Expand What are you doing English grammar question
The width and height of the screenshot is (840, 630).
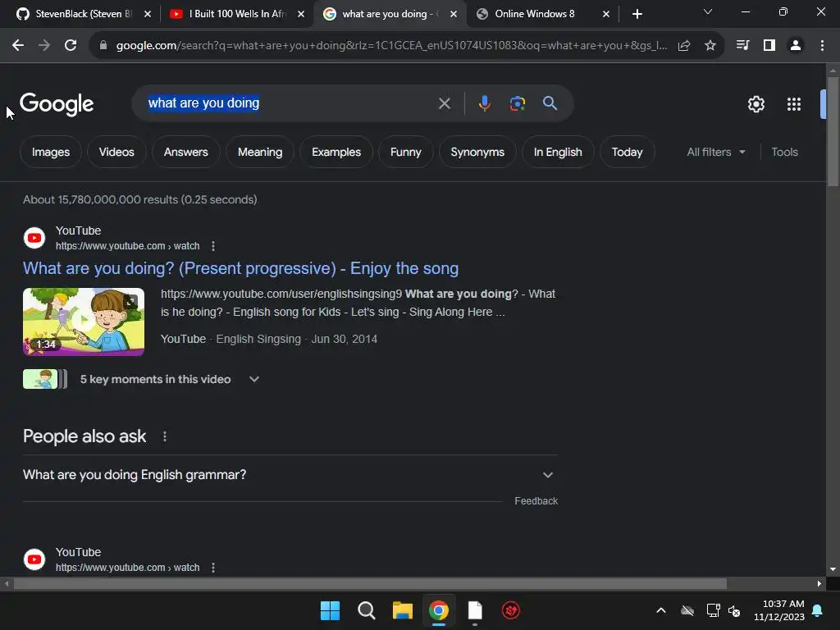(x=290, y=475)
